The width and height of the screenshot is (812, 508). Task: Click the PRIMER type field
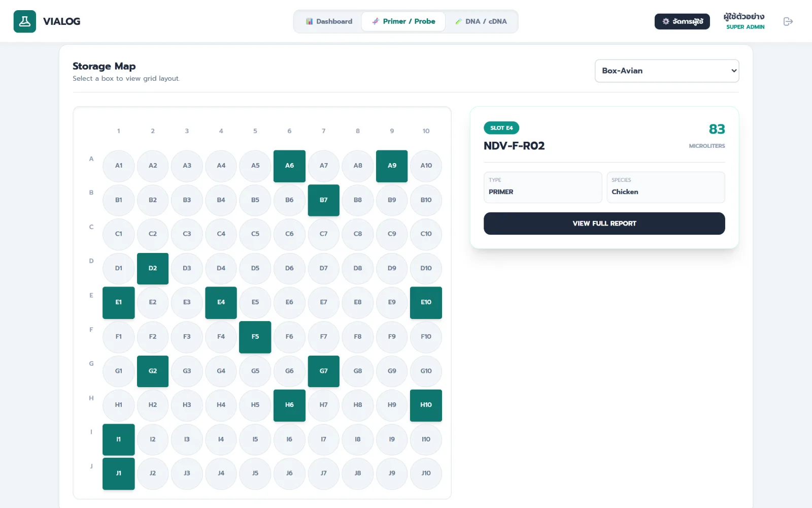pyautogui.click(x=543, y=187)
